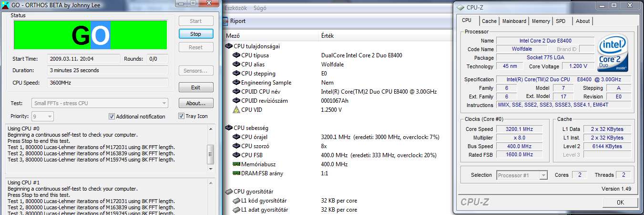Open the About... dialog in ORTHOS
644x215 pixels.
tap(196, 103)
